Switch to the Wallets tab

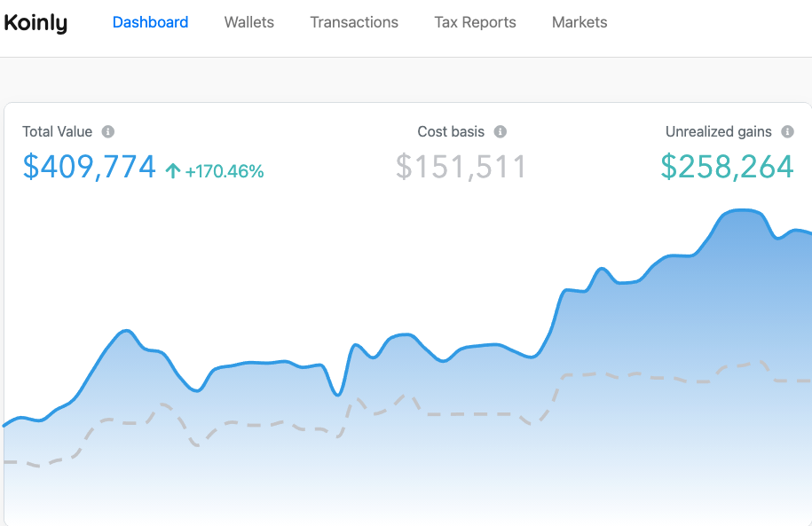[248, 23]
